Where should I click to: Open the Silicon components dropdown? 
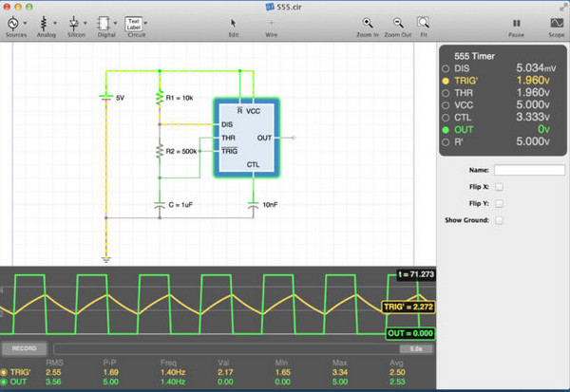pos(76,22)
